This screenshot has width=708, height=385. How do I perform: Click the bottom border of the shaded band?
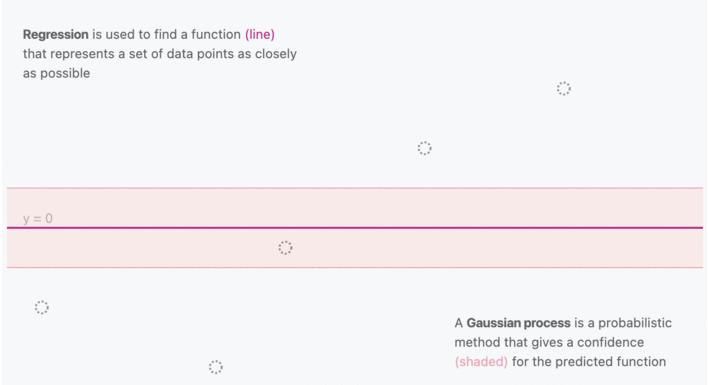[x=355, y=268]
